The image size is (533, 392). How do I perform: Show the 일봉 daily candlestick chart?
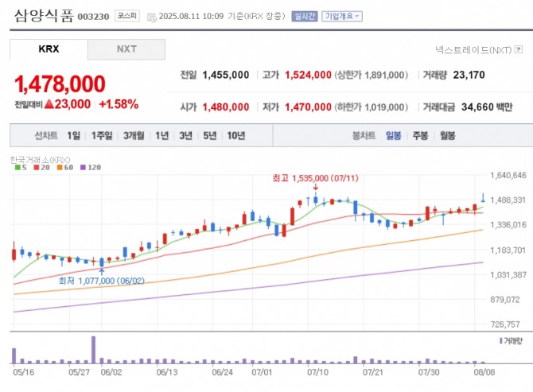coord(393,136)
